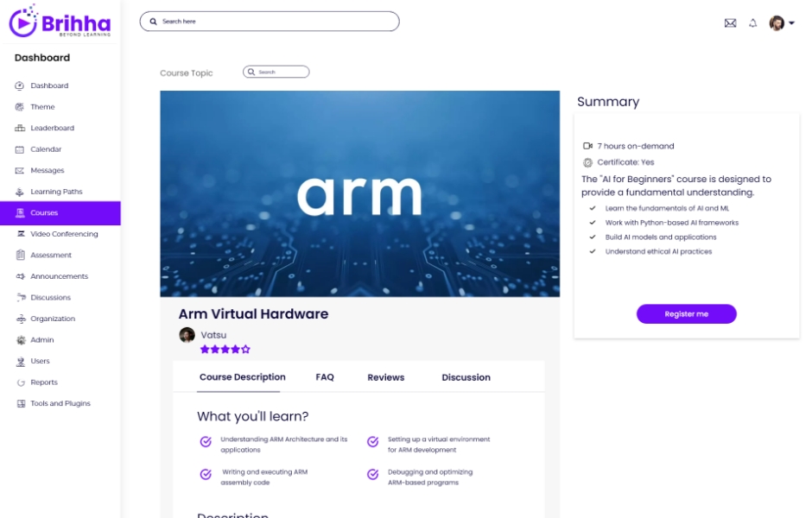Click check icon for Understanding ARM Architecture
The width and height of the screenshot is (812, 518).
(x=206, y=441)
